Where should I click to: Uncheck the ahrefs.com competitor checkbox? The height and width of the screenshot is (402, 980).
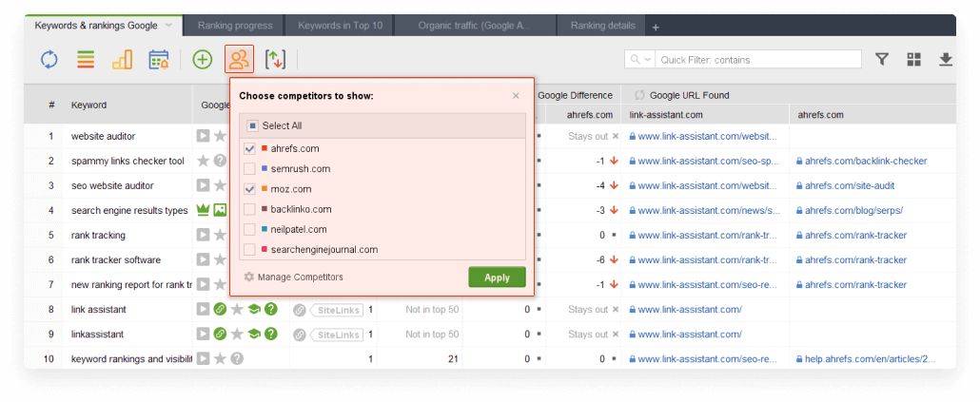click(249, 148)
